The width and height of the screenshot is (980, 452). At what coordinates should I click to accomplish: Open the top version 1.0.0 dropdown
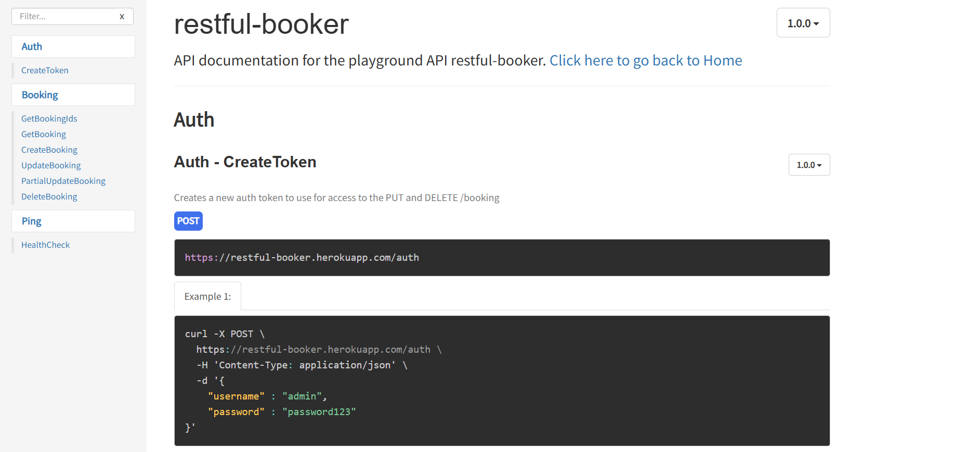(803, 22)
